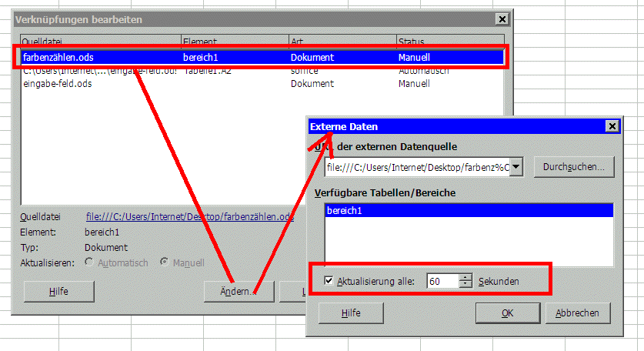Increase the refresh interval seconds value
The width and height of the screenshot is (644, 351).
(464, 278)
